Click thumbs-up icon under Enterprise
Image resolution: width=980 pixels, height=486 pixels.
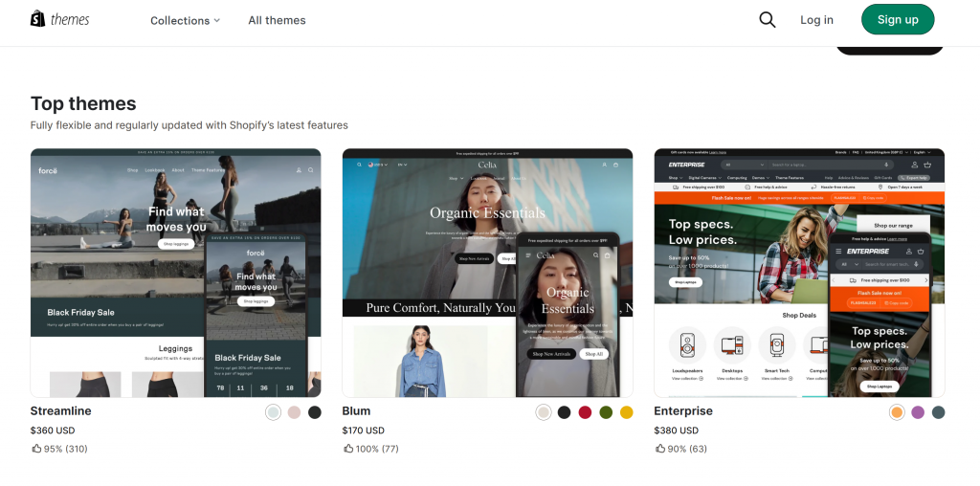pyautogui.click(x=660, y=448)
